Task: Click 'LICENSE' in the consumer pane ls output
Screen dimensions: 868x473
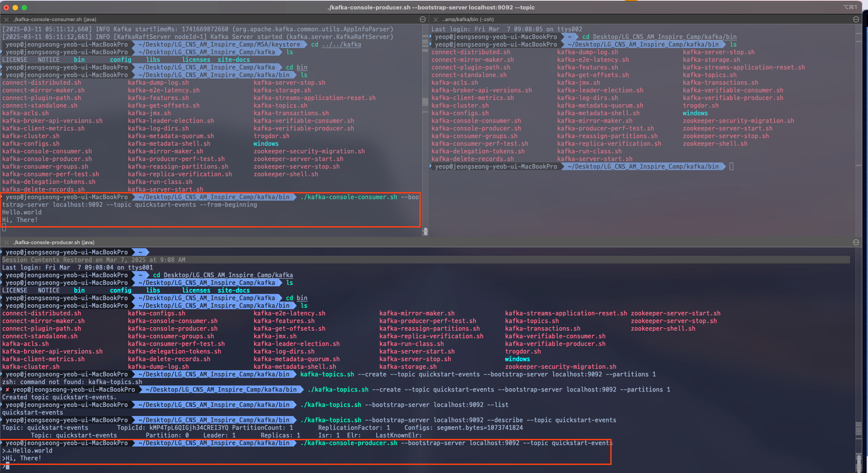Action: point(15,60)
